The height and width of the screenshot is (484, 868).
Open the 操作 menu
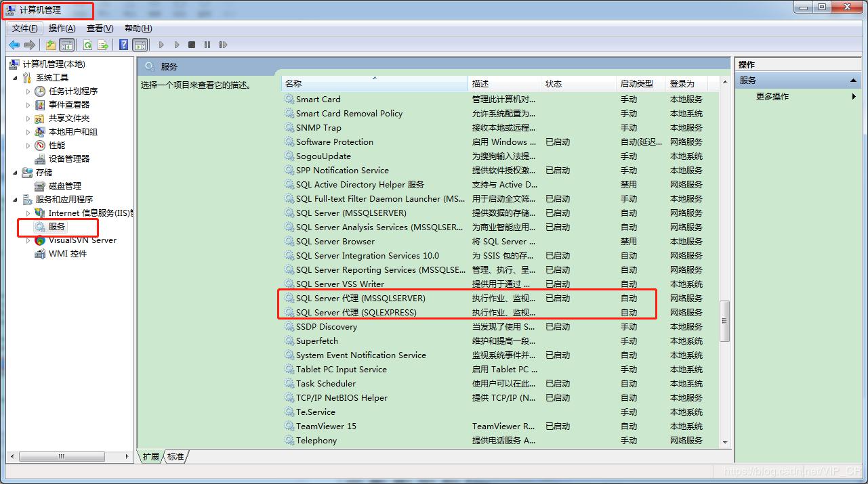click(62, 28)
